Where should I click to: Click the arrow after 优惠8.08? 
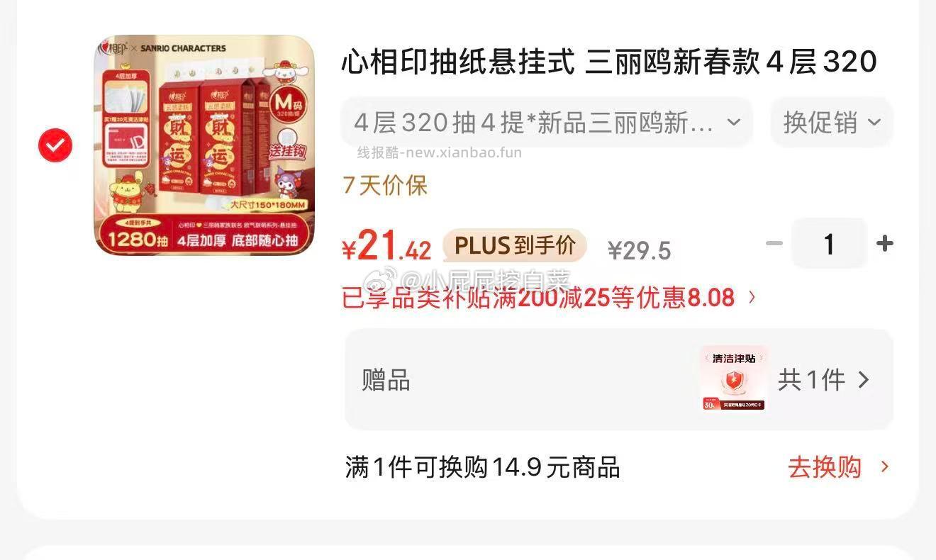pos(752,298)
